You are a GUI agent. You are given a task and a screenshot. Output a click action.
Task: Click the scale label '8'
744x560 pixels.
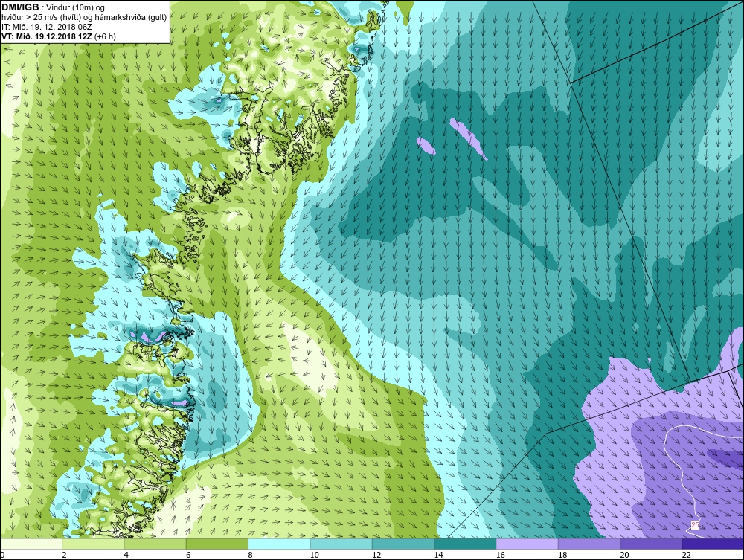[251, 556]
